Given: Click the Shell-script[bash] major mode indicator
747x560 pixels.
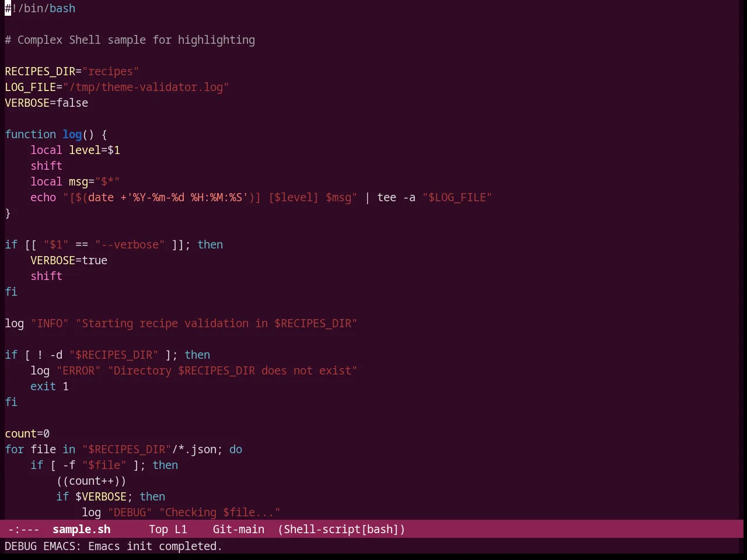Looking at the screenshot, I should click(341, 529).
